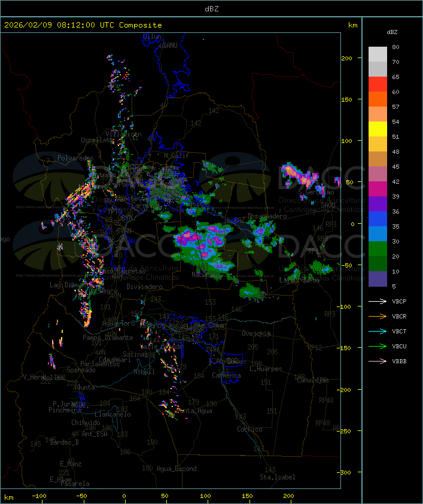Pick the green 20-30 dBZ swatch
Viewport: 423px width, 504px height.
(x=378, y=249)
